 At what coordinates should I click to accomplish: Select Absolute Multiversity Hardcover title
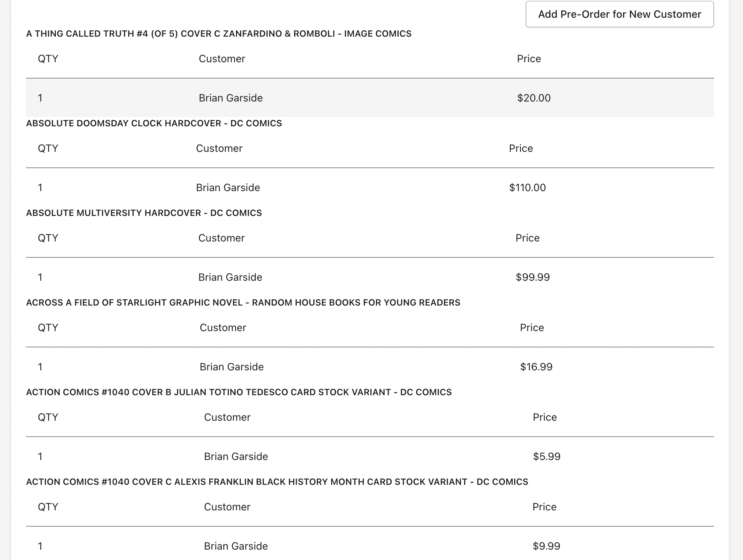click(144, 213)
